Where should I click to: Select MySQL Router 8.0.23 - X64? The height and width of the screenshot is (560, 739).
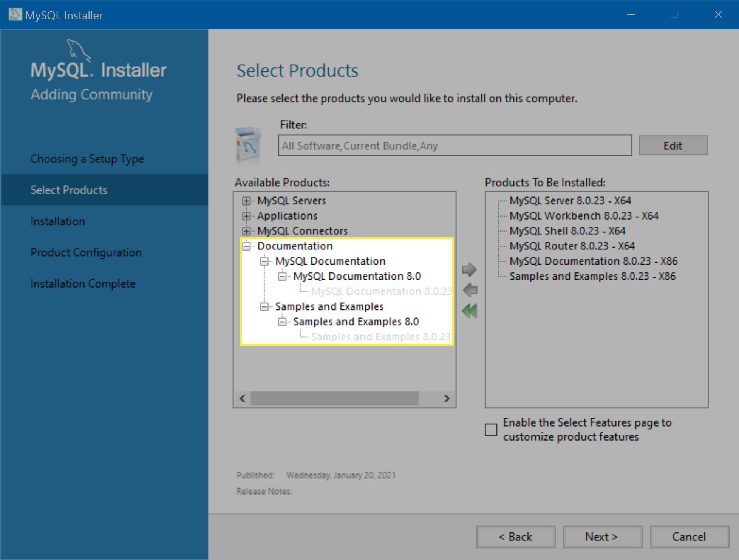click(572, 246)
